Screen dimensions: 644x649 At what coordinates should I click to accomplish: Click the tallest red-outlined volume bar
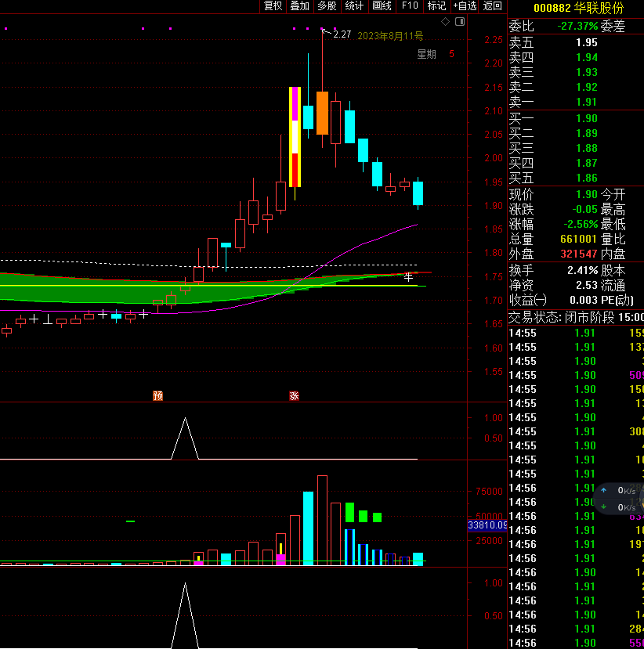click(322, 521)
